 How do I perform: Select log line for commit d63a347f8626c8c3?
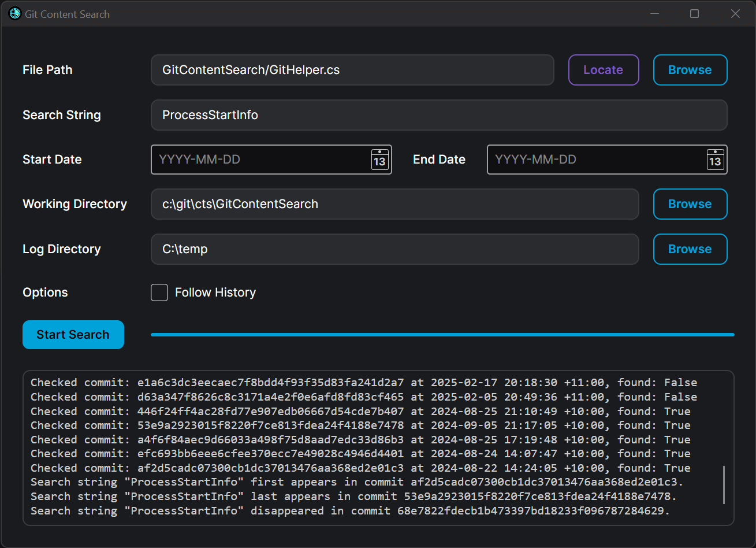pyautogui.click(x=364, y=397)
